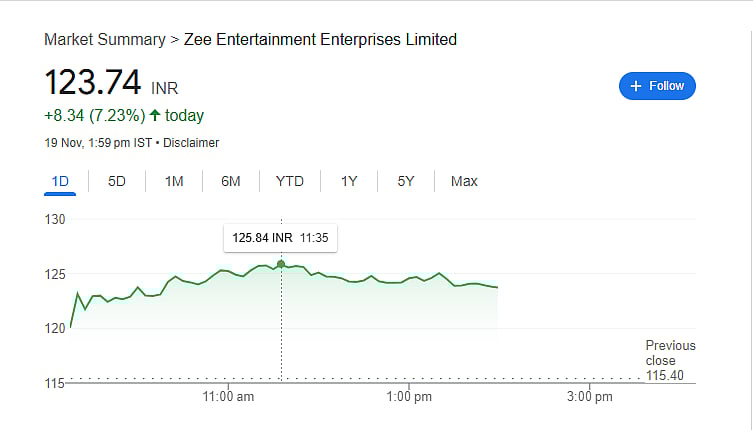
Task: Open the Disclaimer link
Action: click(191, 143)
